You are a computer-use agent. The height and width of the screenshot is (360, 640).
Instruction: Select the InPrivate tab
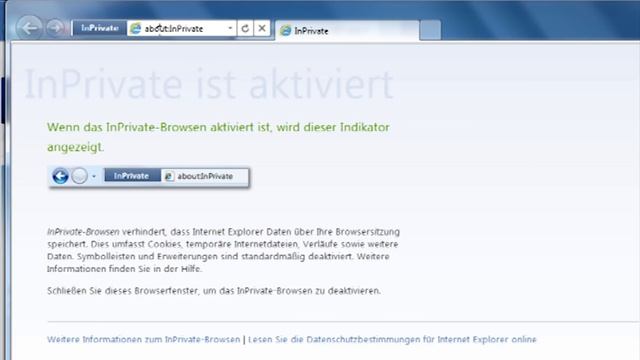click(x=347, y=31)
